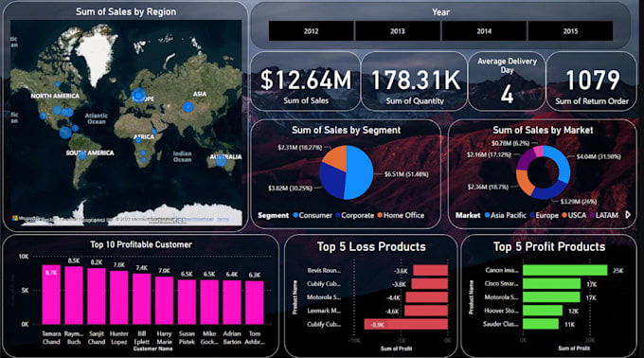Click the Lexmark M... loss product label
This screenshot has height=358, width=644.
pyautogui.click(x=324, y=311)
